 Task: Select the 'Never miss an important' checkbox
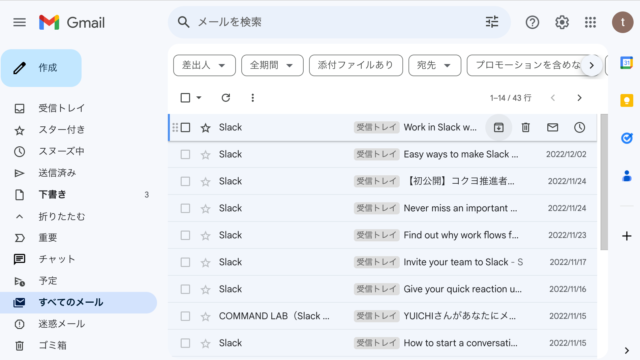185,208
